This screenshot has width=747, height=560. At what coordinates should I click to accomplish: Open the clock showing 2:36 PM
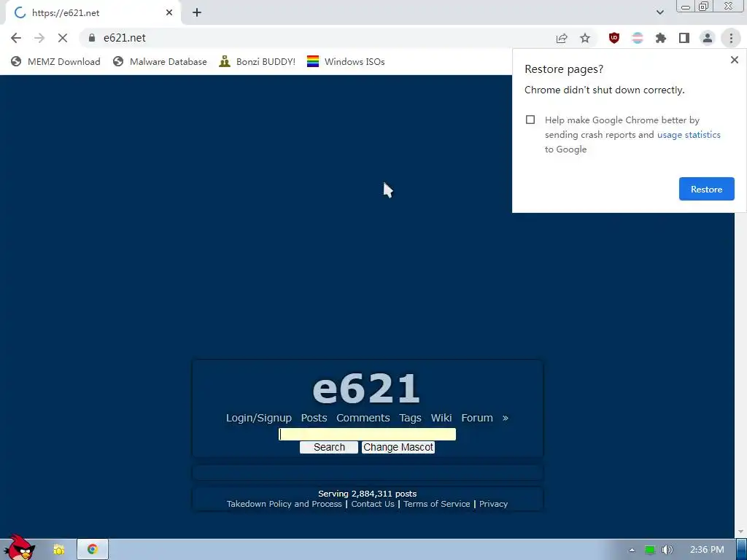707,550
